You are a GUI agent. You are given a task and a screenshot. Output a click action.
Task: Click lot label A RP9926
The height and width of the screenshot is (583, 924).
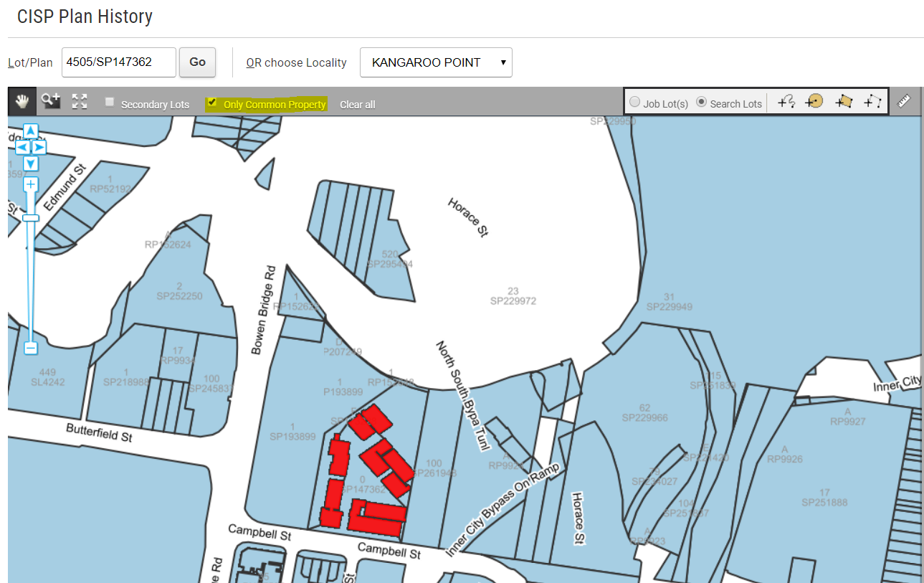pyautogui.click(x=785, y=454)
